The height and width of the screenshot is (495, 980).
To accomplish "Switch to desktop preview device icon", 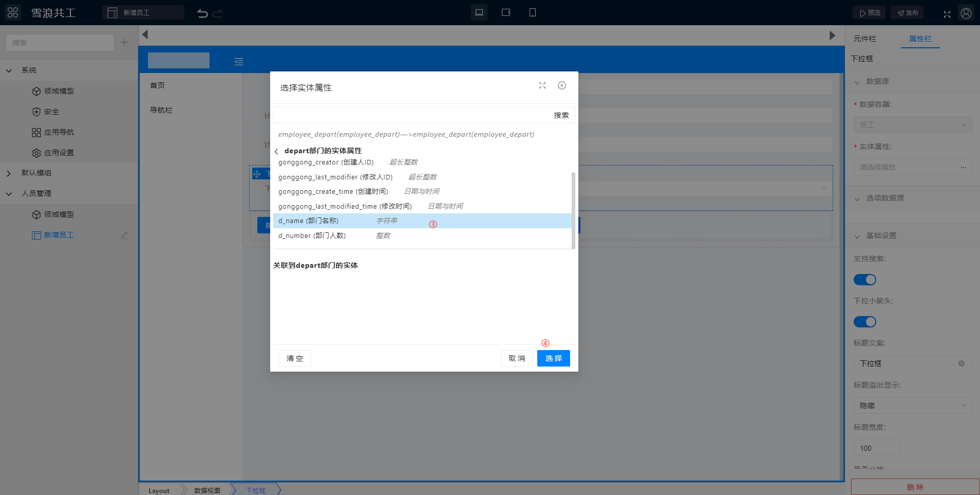I will tap(479, 12).
